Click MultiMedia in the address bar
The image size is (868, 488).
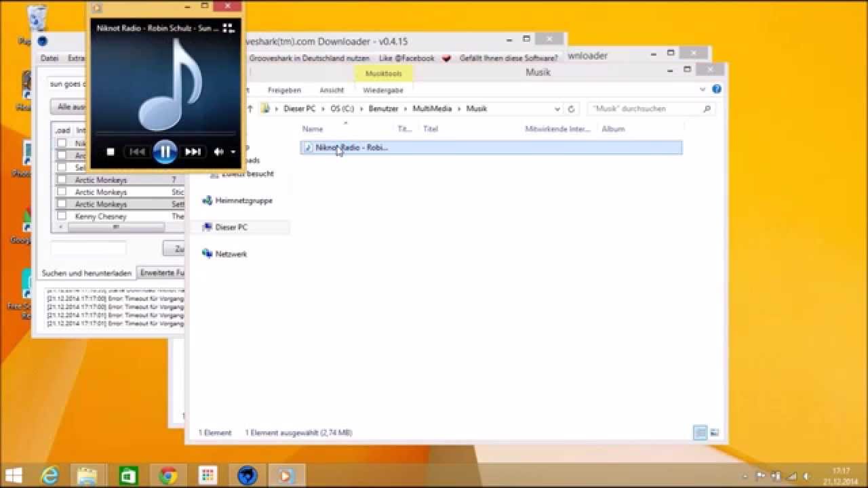coord(432,108)
